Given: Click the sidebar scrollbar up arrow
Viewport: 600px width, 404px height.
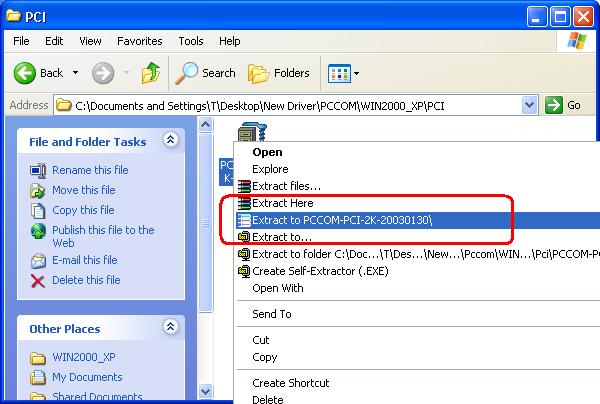Looking at the screenshot, I should click(x=205, y=125).
